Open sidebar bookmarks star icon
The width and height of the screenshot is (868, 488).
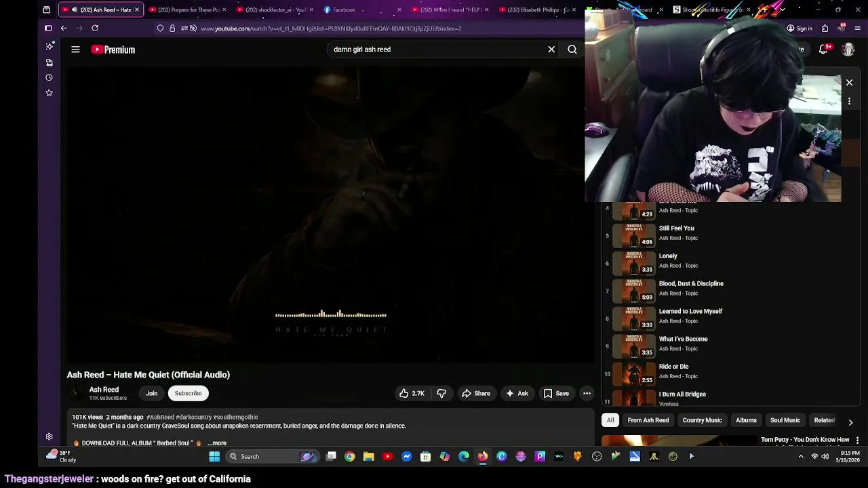(x=49, y=93)
